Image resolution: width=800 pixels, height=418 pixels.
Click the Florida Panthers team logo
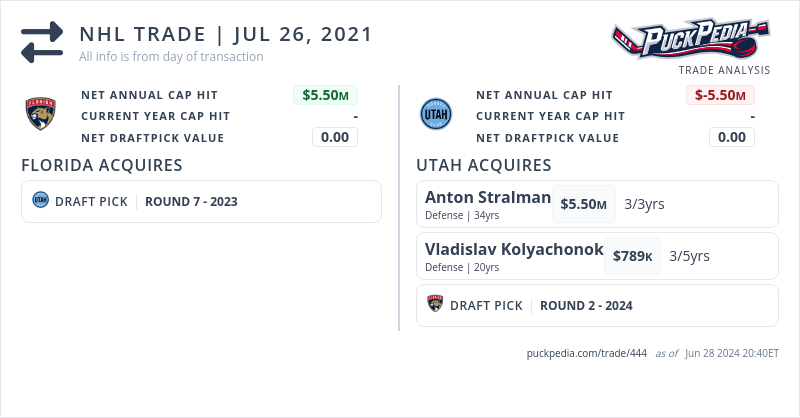pyautogui.click(x=41, y=115)
